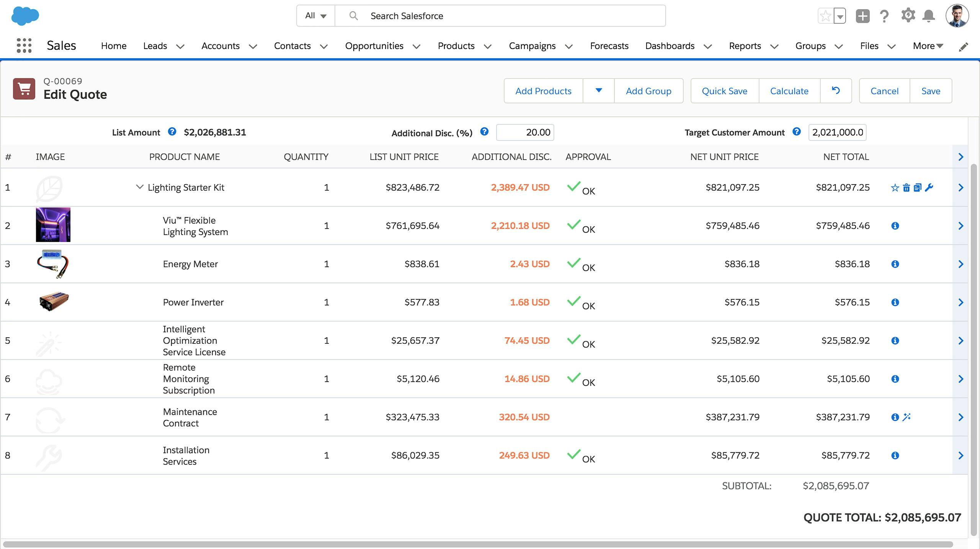This screenshot has width=980, height=549.
Task: Expand the Accounts tab dropdown chevron
Action: [x=253, y=47]
